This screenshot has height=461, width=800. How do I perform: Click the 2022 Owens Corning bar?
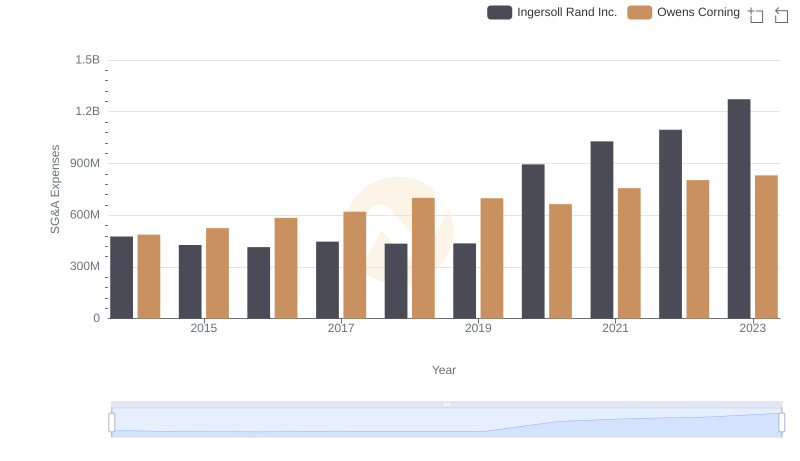coord(697,249)
